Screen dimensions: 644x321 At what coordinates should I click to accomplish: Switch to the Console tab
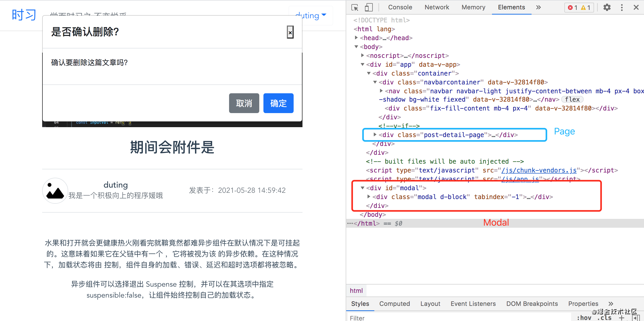400,7
